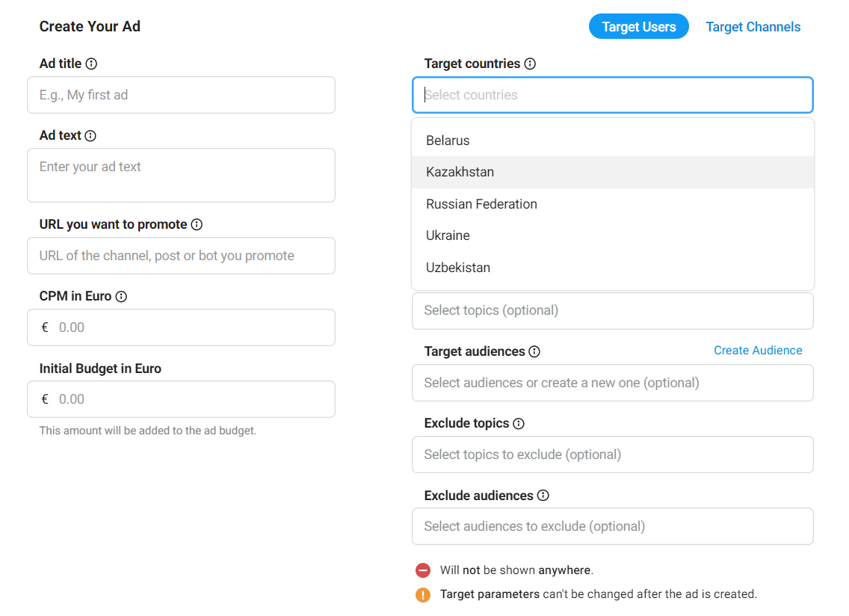Click the Initial Budget amount field
This screenshot has height=616, width=849.
(x=181, y=398)
